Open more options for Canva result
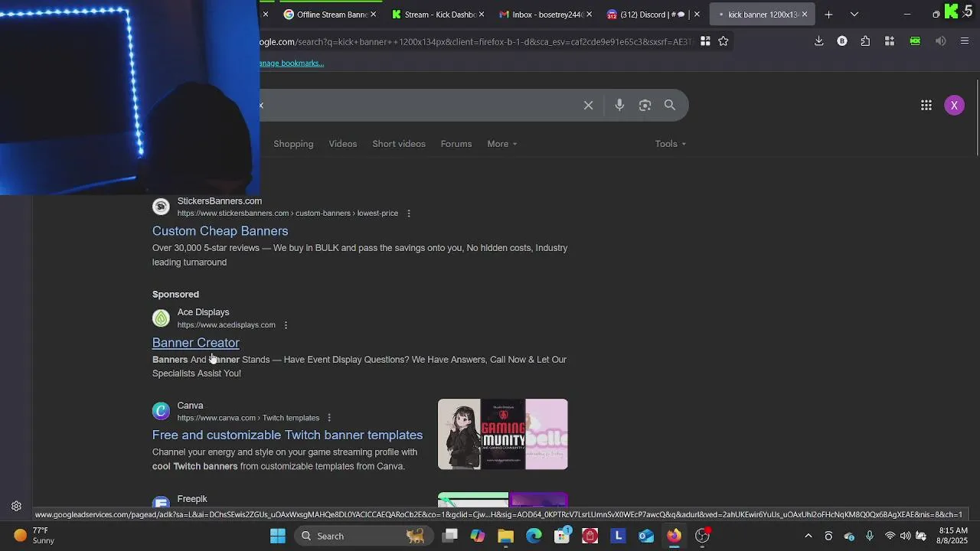980x551 pixels. click(x=329, y=418)
